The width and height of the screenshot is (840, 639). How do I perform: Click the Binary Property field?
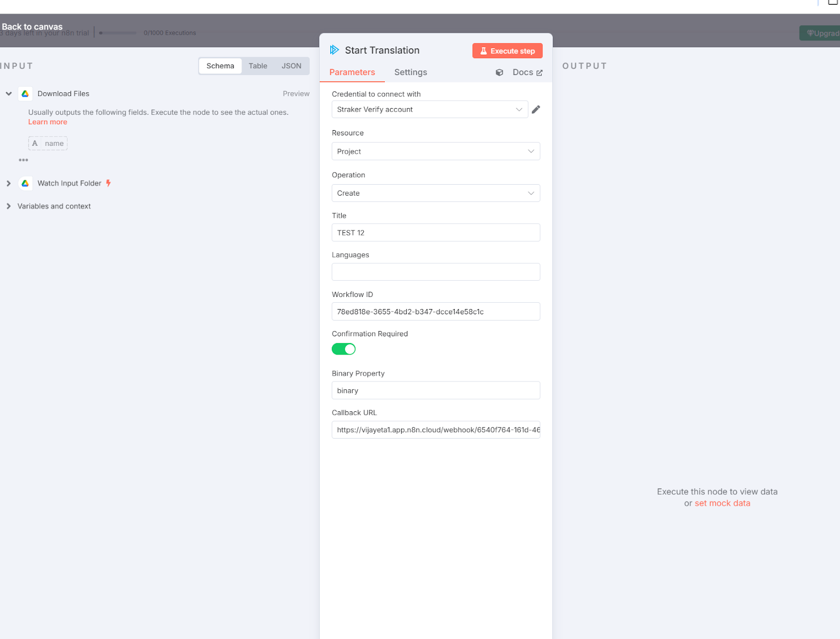pos(436,391)
